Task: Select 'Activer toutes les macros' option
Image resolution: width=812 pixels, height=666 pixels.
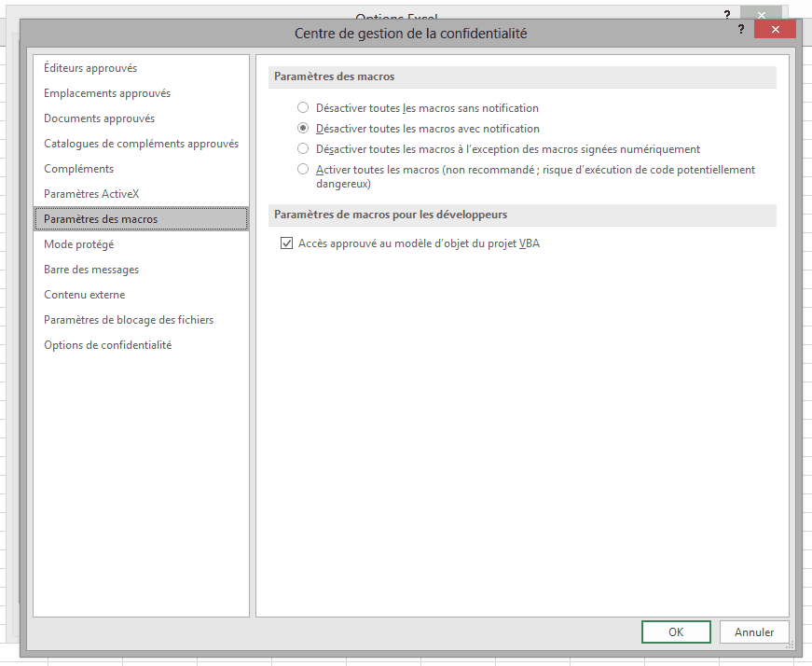Action: pyautogui.click(x=303, y=169)
